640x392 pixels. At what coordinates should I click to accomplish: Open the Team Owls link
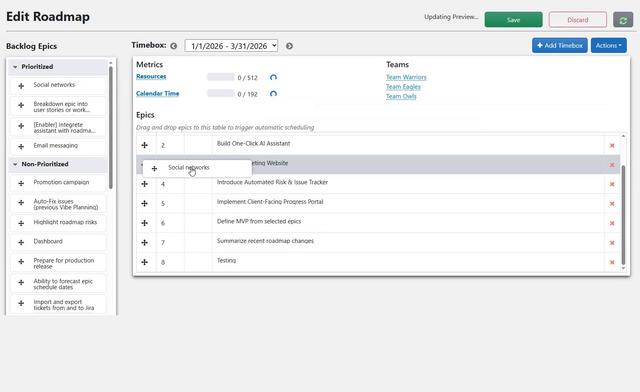401,96
